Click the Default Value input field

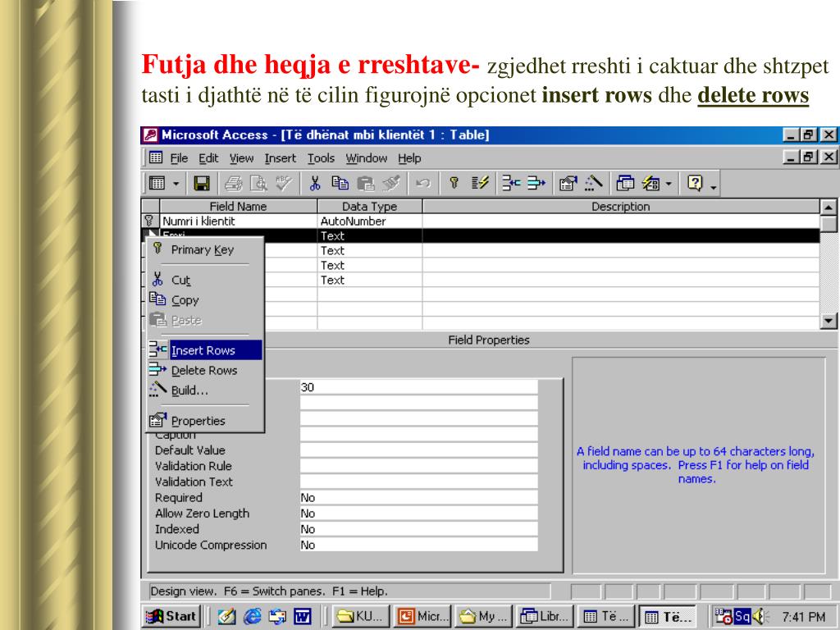[x=418, y=450]
